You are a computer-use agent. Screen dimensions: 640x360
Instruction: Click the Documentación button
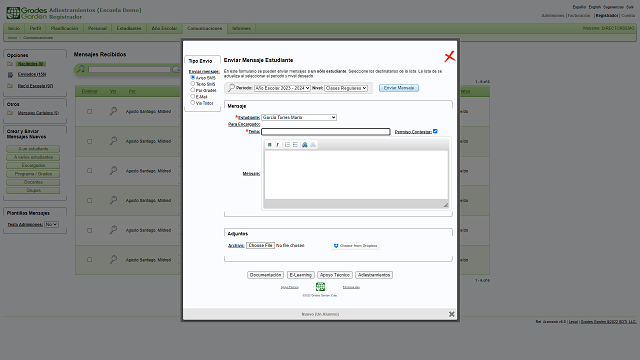coord(265,275)
